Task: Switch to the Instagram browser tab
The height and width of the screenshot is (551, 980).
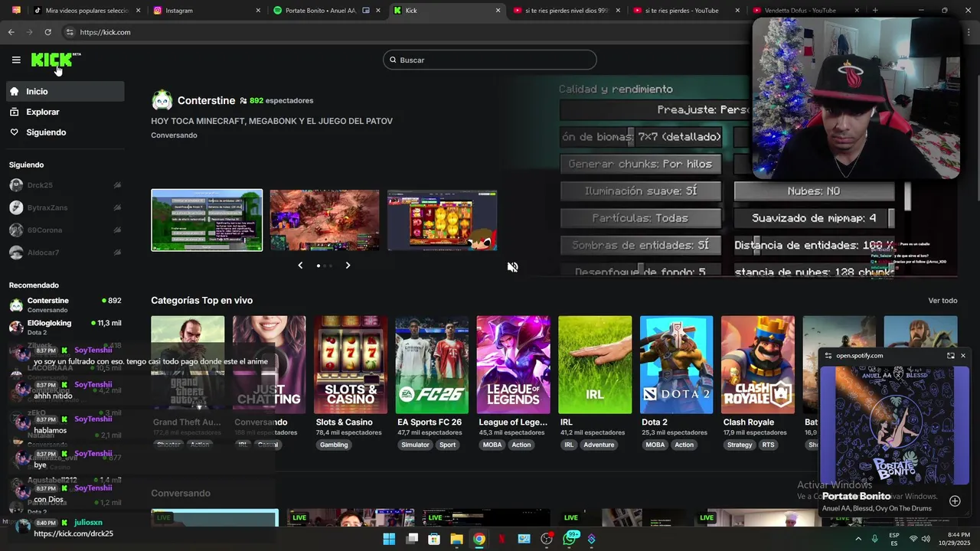Action: (x=207, y=11)
